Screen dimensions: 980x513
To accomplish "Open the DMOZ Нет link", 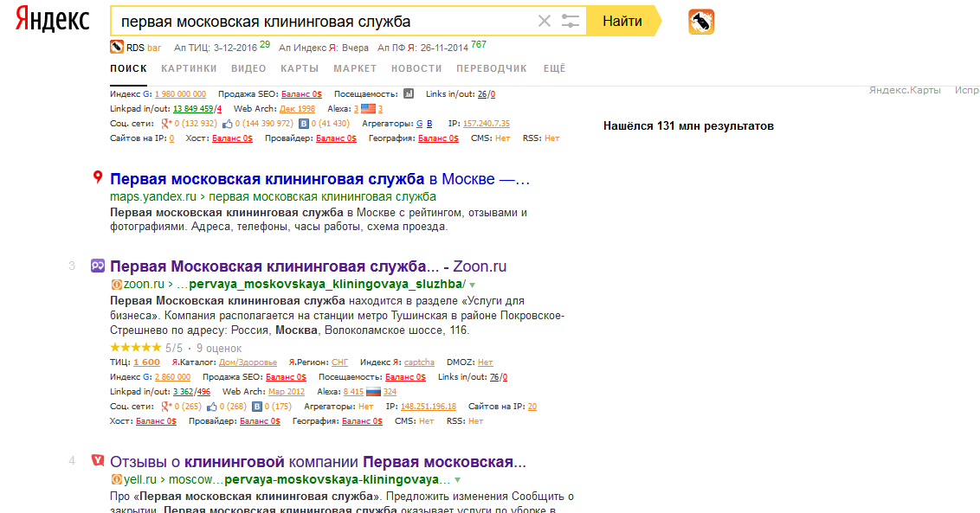I will click(x=486, y=362).
